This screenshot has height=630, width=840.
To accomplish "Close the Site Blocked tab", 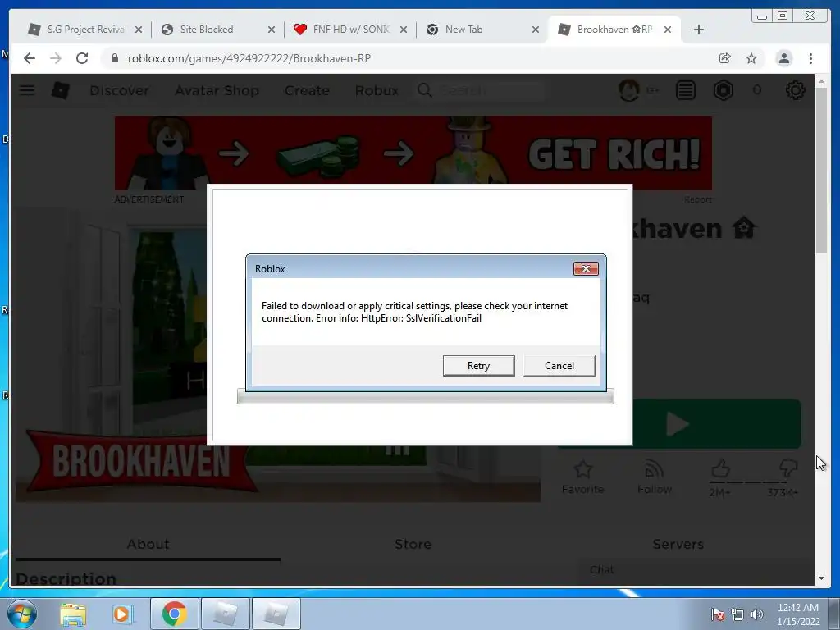I will click(x=272, y=30).
